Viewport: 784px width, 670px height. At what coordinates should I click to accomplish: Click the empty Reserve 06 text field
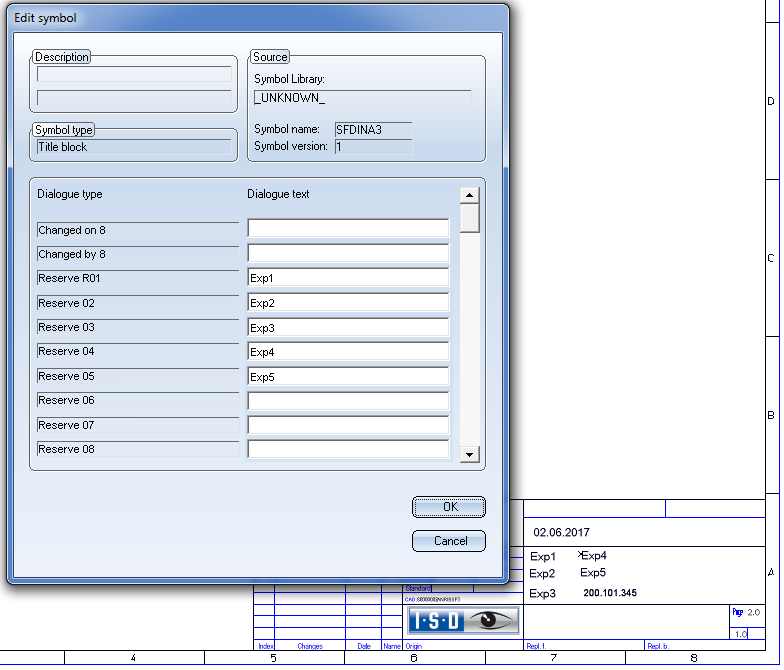348,400
